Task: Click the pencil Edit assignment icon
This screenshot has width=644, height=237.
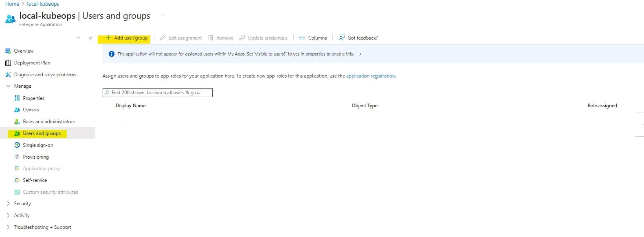Action: 163,38
